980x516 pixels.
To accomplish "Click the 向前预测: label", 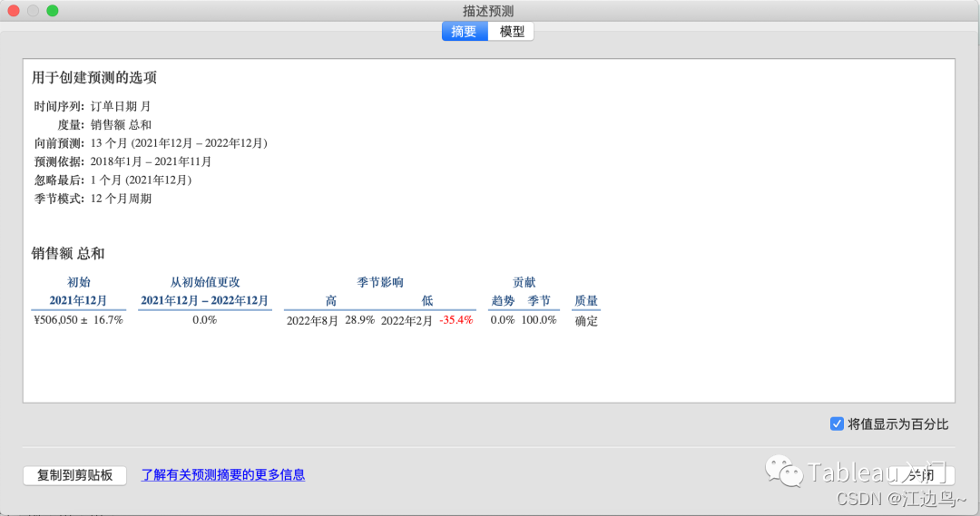I will [59, 143].
